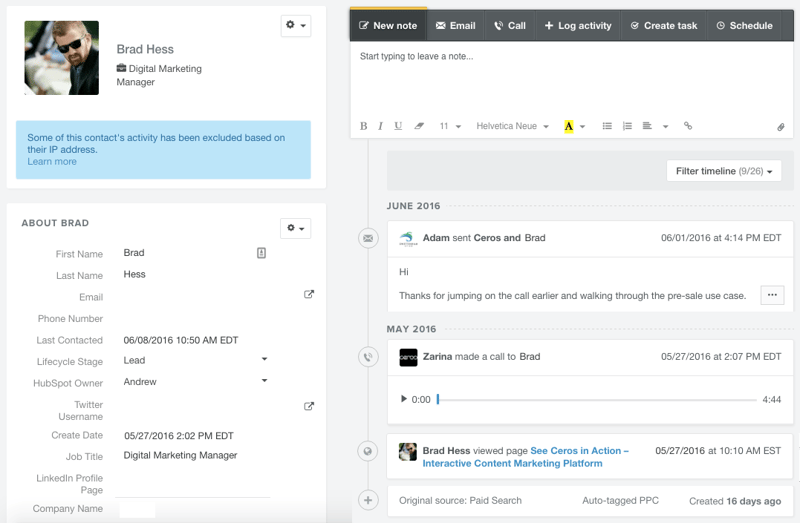Click the paperclip attach file icon
This screenshot has height=523, width=800.
coord(781,127)
